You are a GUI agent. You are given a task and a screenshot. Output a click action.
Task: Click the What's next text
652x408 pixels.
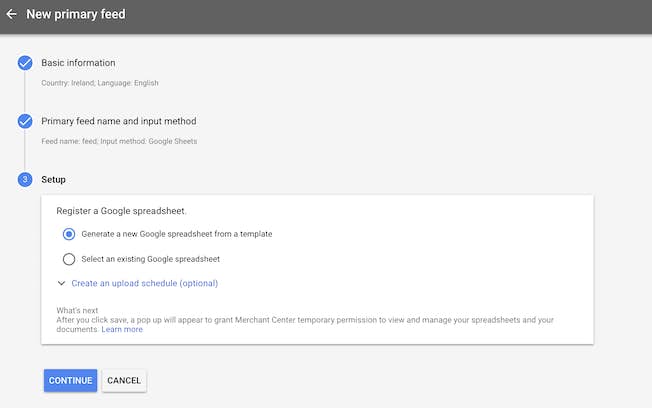[77, 310]
